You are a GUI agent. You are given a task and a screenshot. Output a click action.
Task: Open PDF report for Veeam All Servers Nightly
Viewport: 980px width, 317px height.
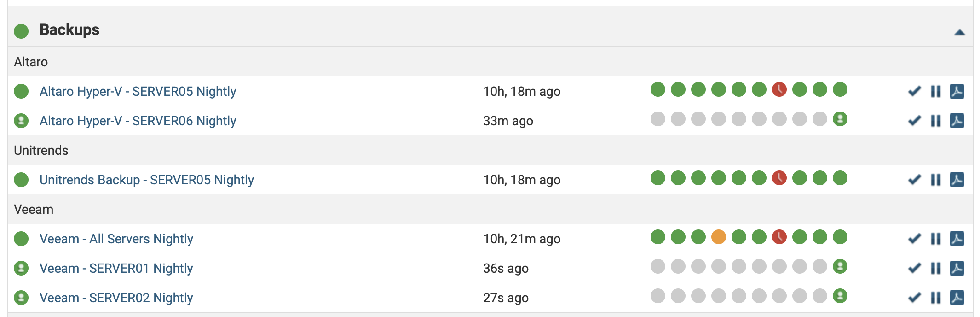tap(957, 239)
